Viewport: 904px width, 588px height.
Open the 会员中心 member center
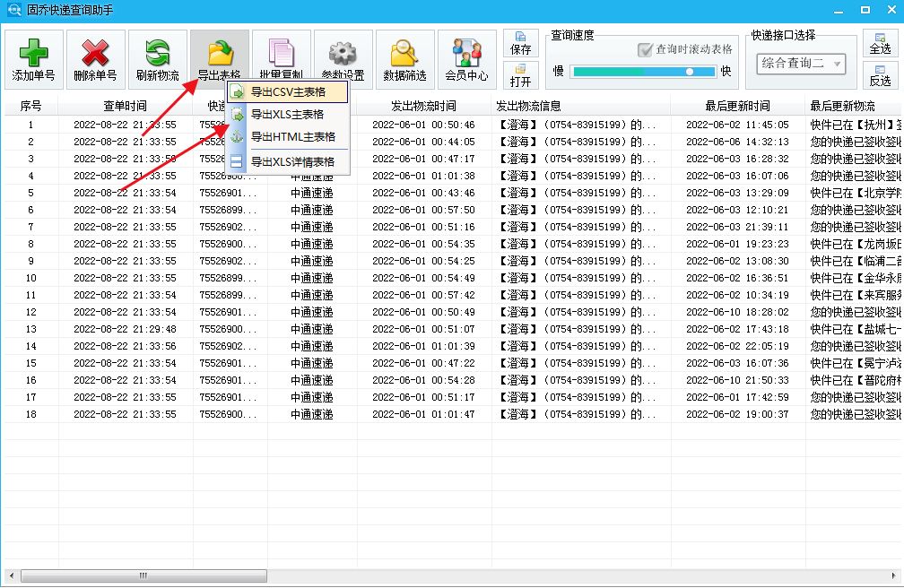(466, 56)
